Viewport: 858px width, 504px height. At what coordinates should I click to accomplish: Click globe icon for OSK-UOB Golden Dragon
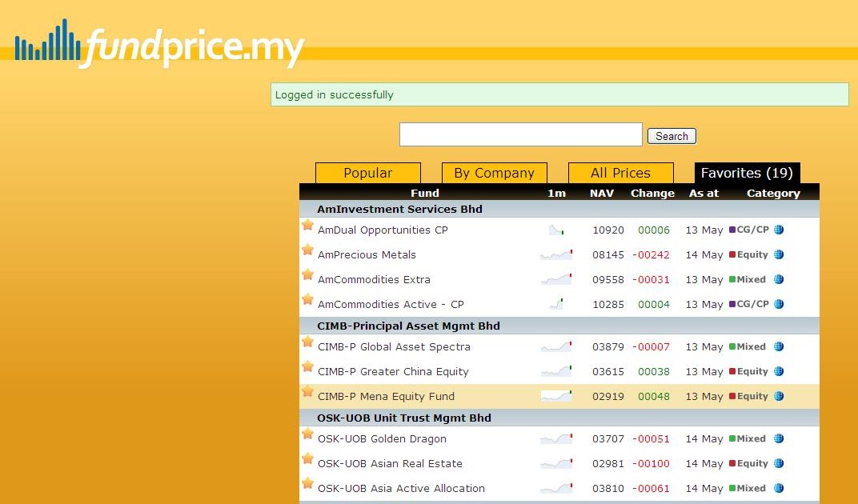(779, 438)
